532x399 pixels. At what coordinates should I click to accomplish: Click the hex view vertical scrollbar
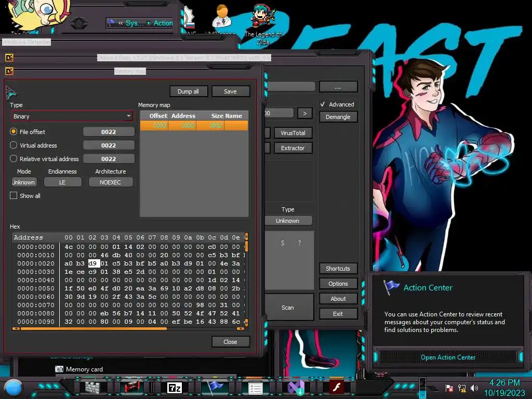click(246, 279)
